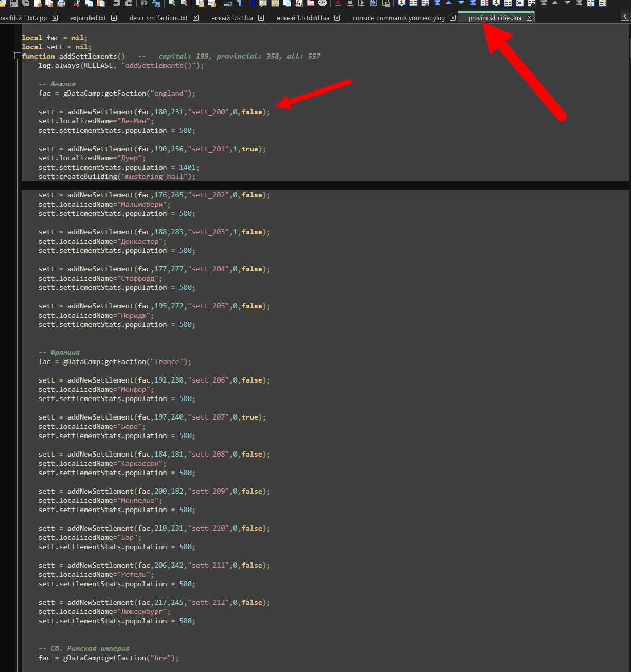The image size is (631, 672).
Task: Close the descr_sm_factions.txt tab
Action: tap(195, 18)
